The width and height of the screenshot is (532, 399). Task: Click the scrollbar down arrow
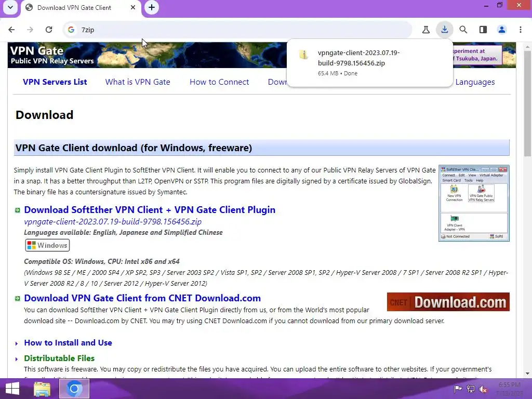pyautogui.click(x=527, y=374)
